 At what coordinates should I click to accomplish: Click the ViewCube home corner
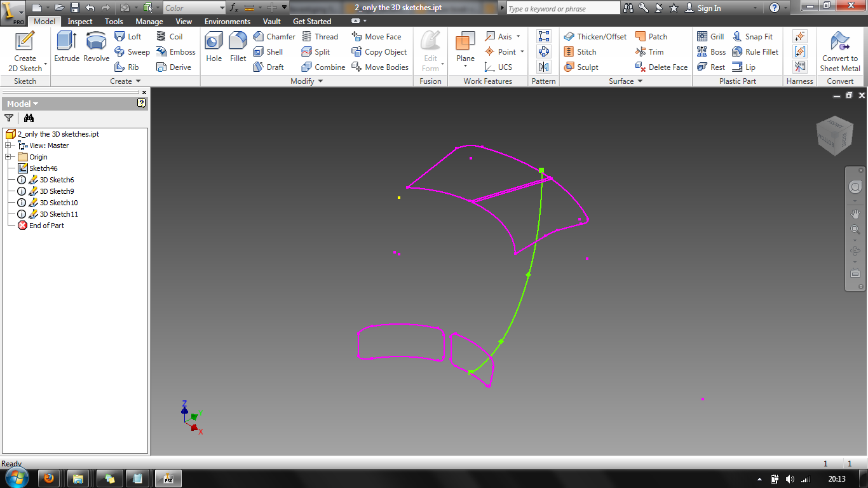pyautogui.click(x=835, y=136)
